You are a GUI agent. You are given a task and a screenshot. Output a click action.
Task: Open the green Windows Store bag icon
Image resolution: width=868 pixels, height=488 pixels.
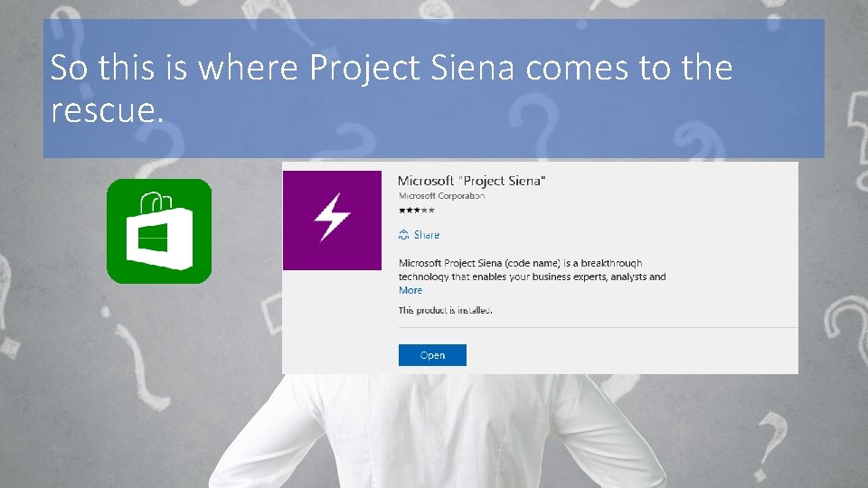point(159,231)
